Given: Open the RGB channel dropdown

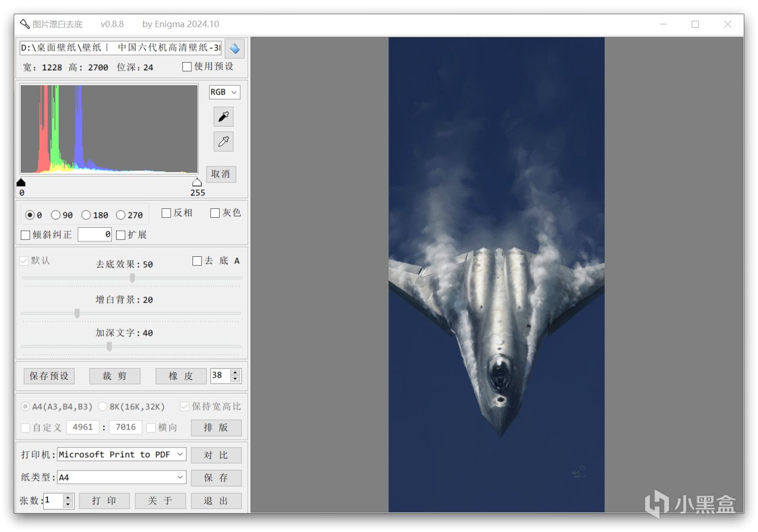Looking at the screenshot, I should (224, 92).
